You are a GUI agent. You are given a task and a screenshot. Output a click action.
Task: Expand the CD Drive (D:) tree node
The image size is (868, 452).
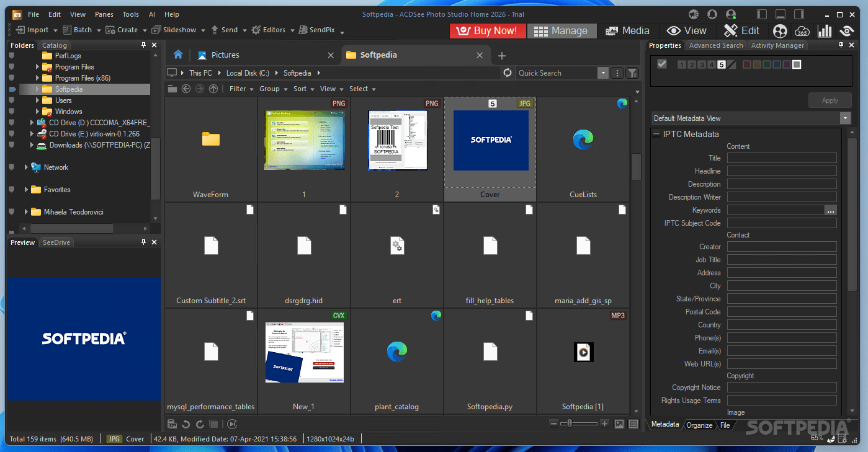30,122
